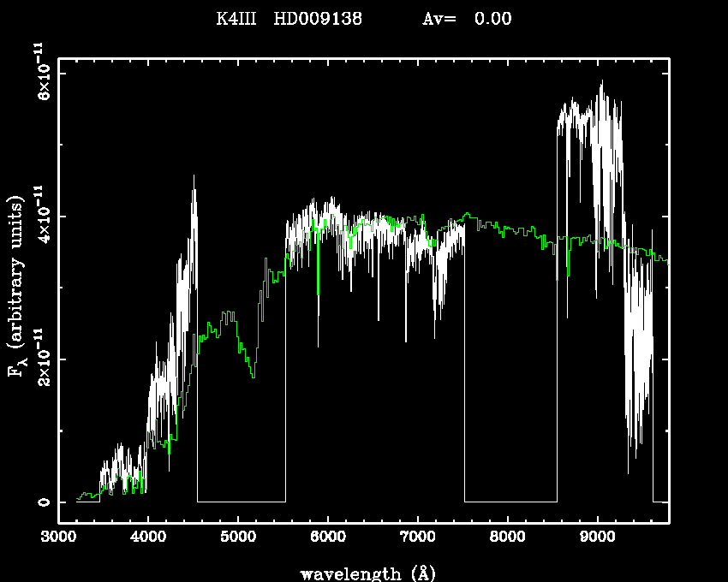Click inside the empty gap between 7500 and 8500 Å
The image size is (728, 582).
coord(510,385)
